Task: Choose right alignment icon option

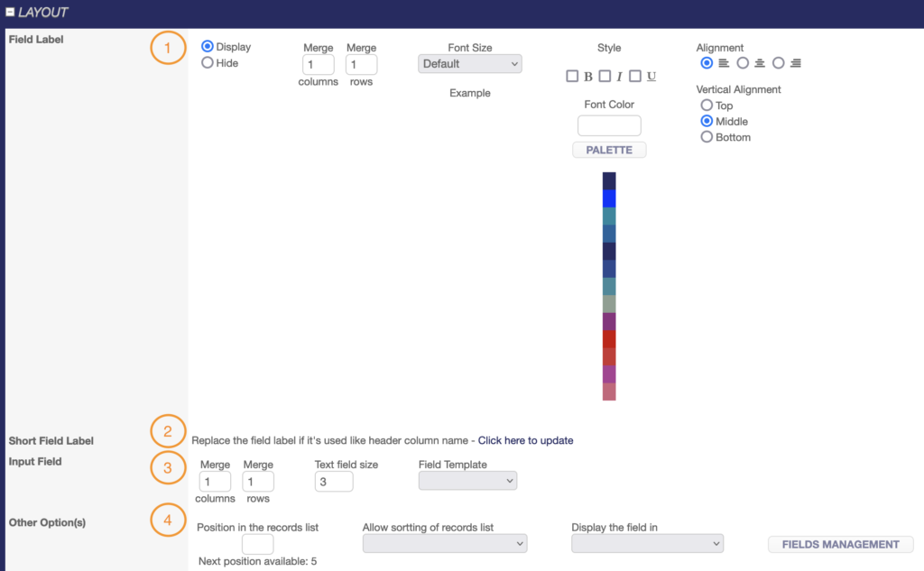Action: tap(779, 63)
